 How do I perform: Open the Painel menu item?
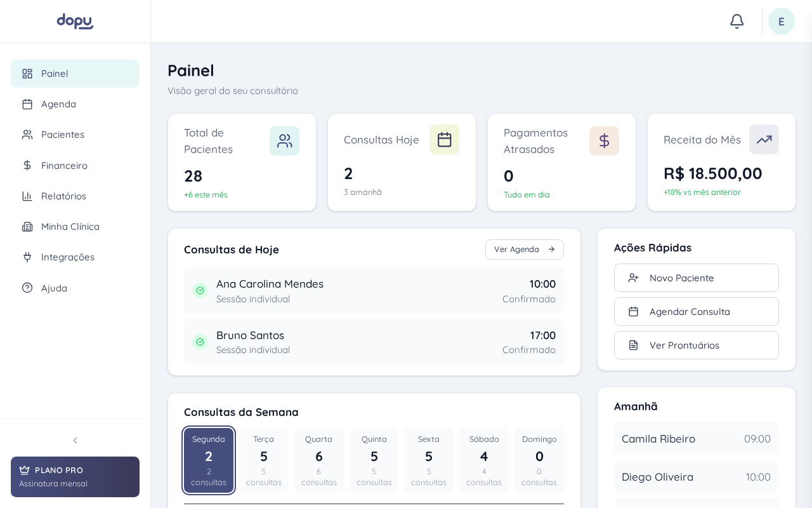75,74
